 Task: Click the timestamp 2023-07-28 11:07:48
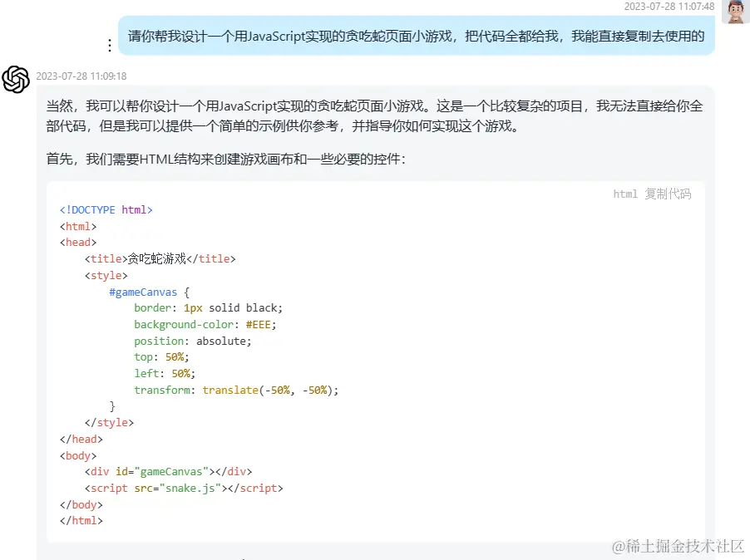[669, 6]
